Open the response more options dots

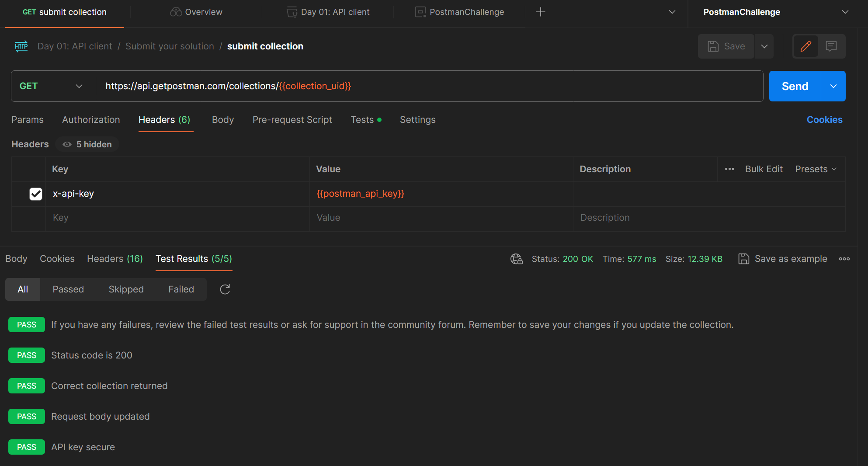tap(844, 259)
